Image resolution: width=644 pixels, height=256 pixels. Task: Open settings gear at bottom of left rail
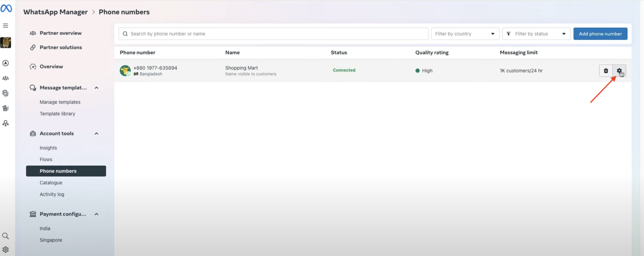tap(6, 250)
